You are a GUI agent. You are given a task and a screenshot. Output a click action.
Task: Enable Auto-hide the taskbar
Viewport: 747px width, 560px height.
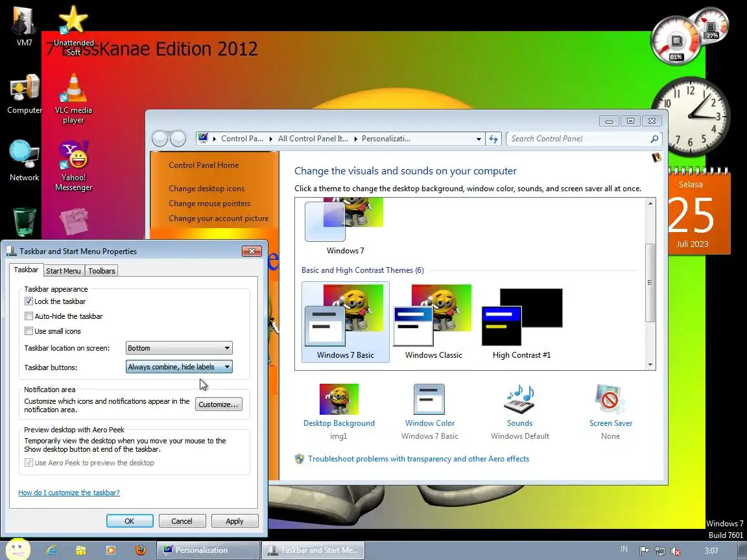coord(29,316)
